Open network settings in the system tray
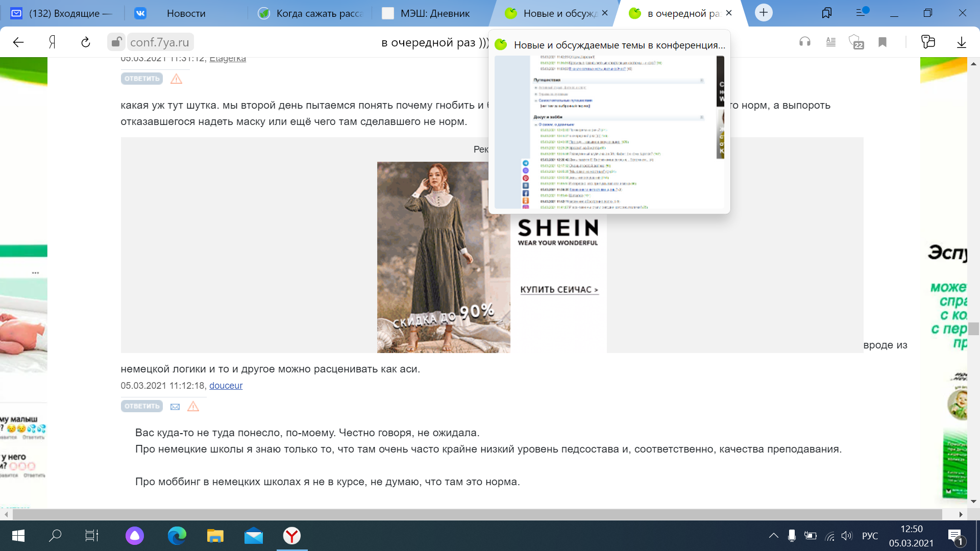980x551 pixels. pyautogui.click(x=829, y=536)
